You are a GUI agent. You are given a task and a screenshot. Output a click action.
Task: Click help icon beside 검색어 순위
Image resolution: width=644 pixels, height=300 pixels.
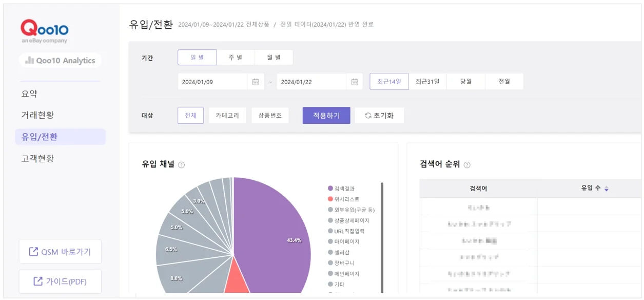click(467, 165)
